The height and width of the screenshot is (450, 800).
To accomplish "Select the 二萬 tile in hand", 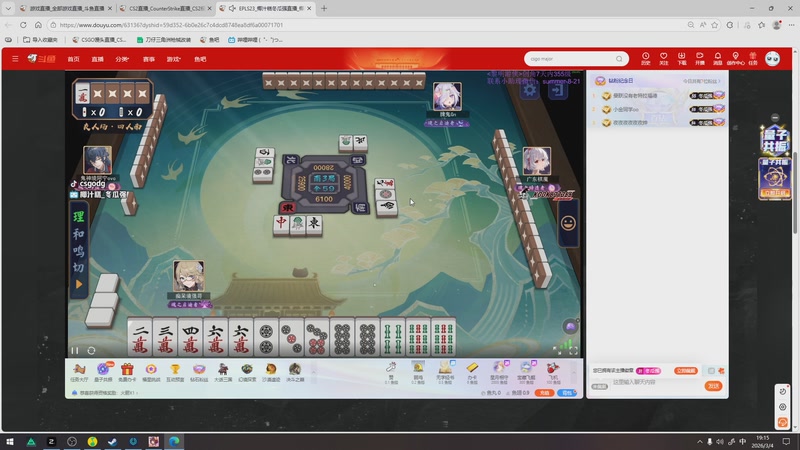I will (140, 338).
